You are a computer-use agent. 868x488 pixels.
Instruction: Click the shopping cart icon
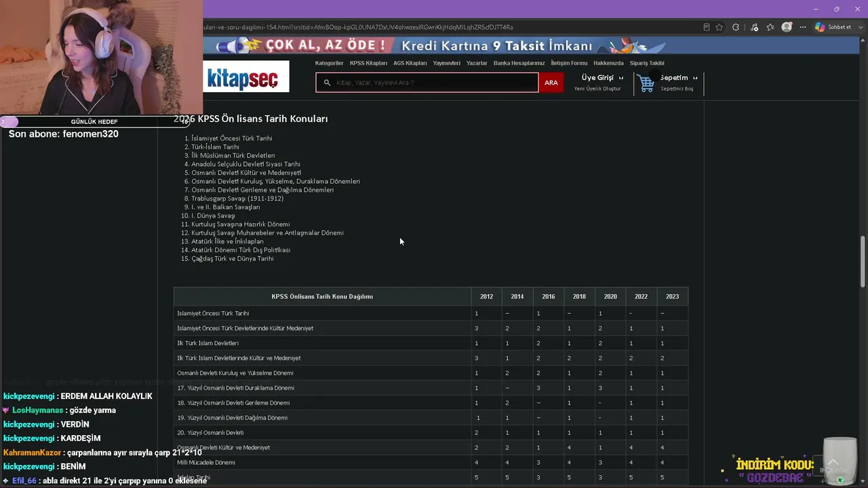pos(646,83)
